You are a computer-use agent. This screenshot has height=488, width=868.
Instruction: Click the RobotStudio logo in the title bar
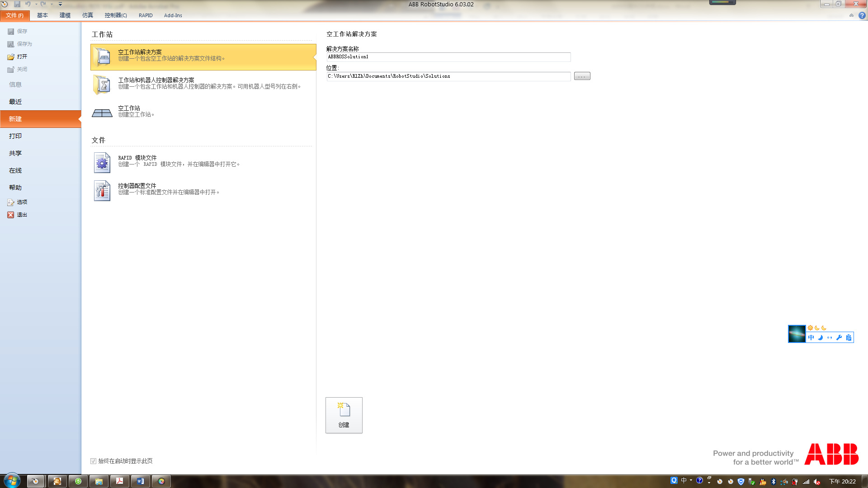(x=5, y=4)
